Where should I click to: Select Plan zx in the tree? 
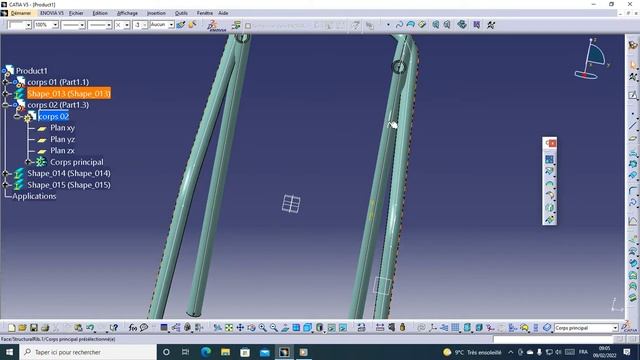(x=62, y=151)
